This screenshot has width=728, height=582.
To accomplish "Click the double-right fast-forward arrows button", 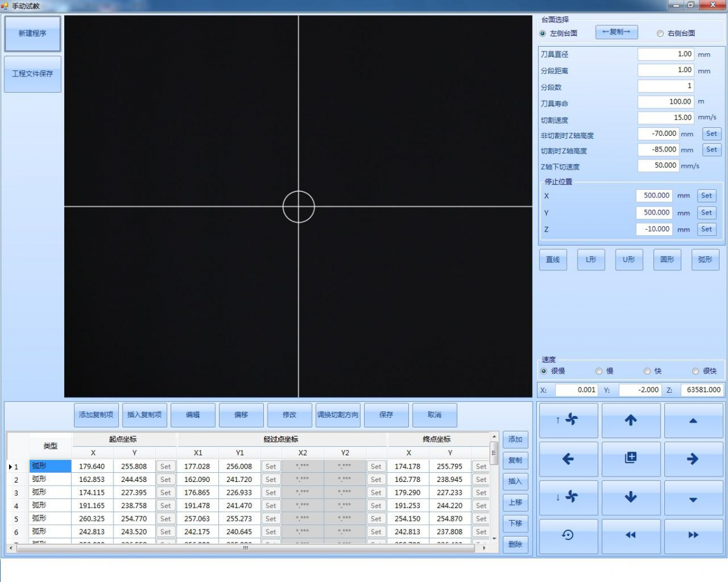I will (x=693, y=536).
